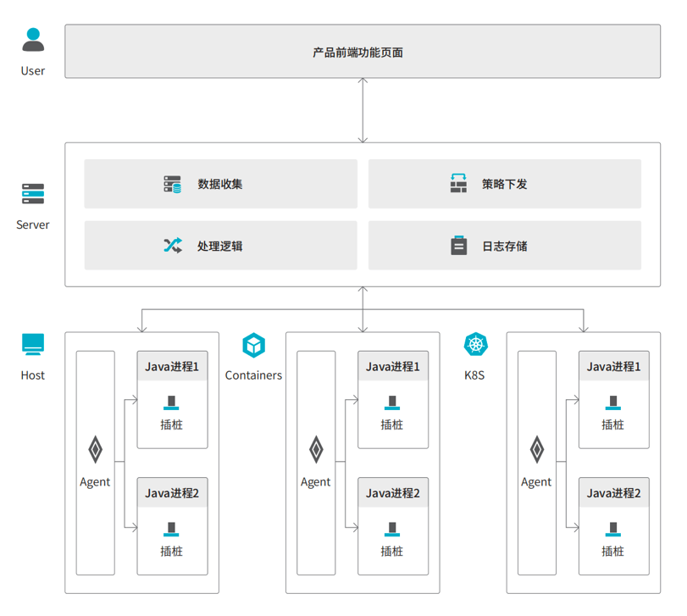Select the 产品前端功能页面 box
The image size is (687, 616).
tap(363, 52)
